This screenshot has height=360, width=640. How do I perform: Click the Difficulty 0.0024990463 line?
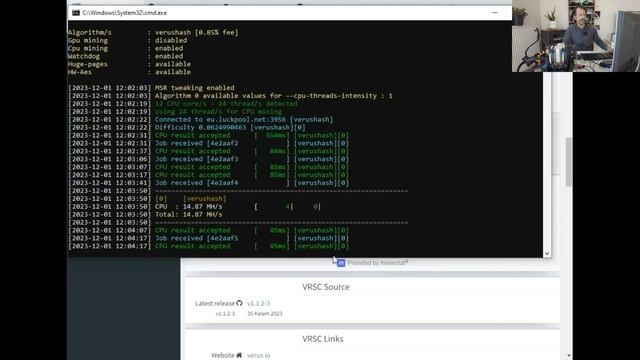coord(187,127)
